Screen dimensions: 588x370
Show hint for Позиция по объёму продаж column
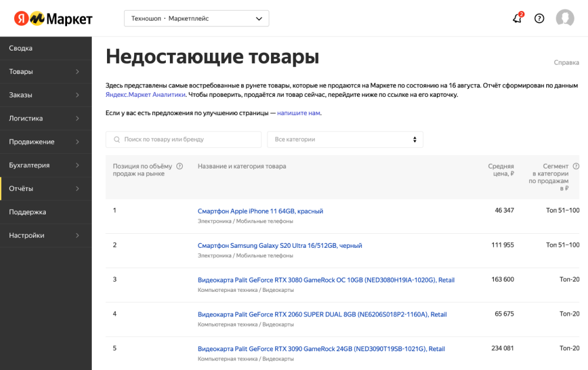tap(179, 166)
